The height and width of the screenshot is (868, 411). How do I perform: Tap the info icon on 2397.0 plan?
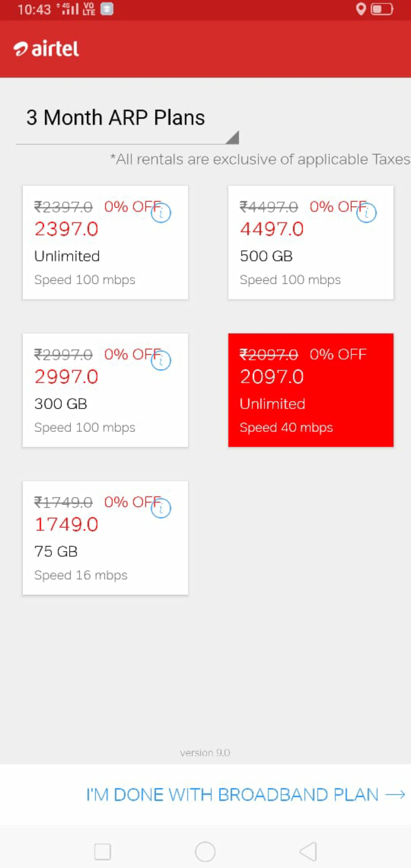tap(161, 213)
